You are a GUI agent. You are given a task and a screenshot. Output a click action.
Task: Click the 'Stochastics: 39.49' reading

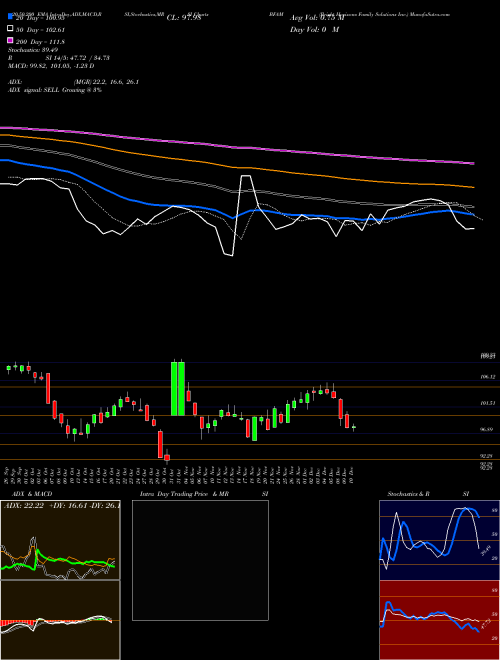pos(33,50)
